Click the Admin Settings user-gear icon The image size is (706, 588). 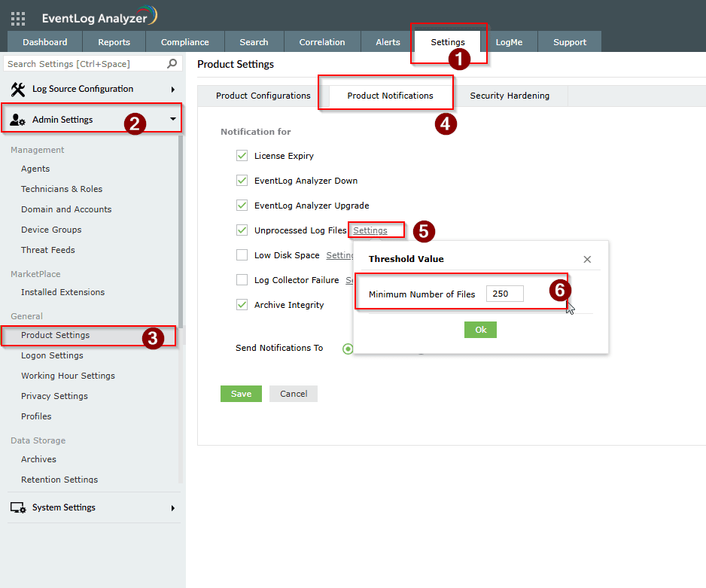17,120
